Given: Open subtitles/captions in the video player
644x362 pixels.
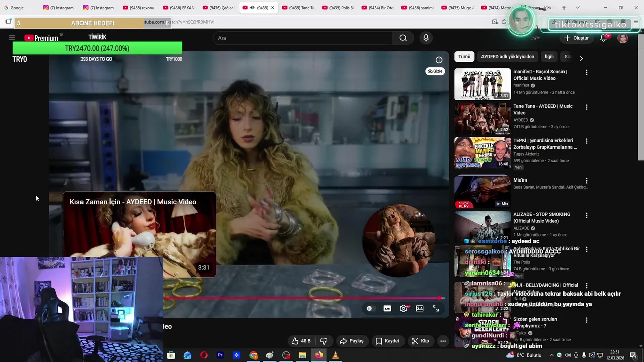Looking at the screenshot, I should click(x=387, y=309).
